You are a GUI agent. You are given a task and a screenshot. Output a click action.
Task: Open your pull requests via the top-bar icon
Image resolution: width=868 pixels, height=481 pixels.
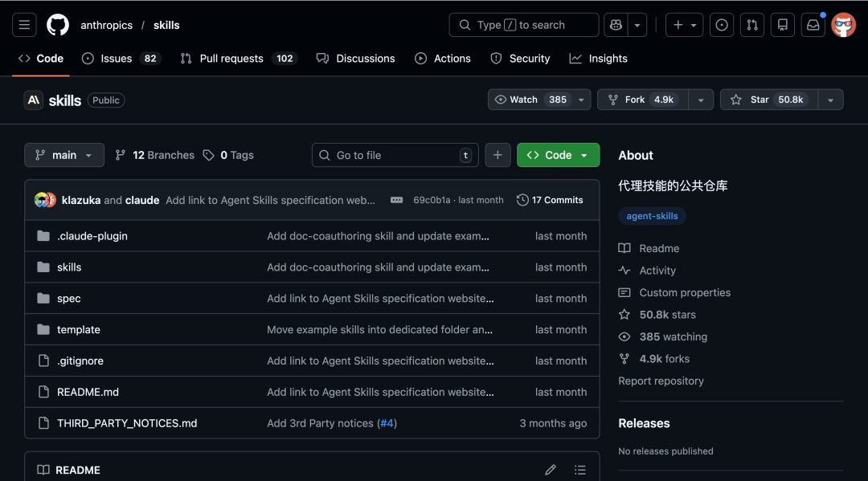pos(752,25)
